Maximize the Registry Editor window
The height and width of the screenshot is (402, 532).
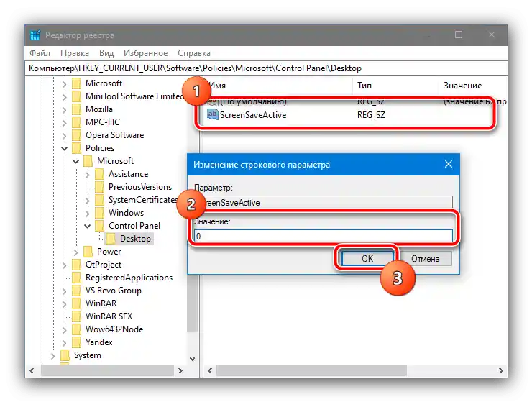point(459,35)
